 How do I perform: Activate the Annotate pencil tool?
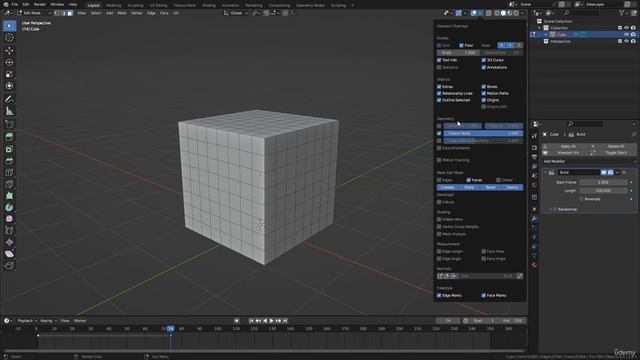pyautogui.click(x=9, y=99)
